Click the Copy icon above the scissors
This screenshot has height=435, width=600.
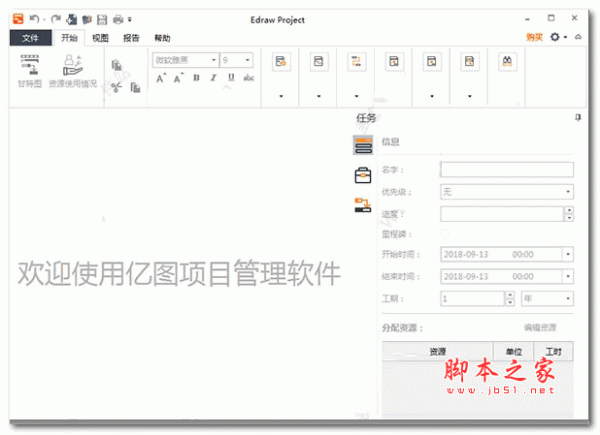[117, 65]
